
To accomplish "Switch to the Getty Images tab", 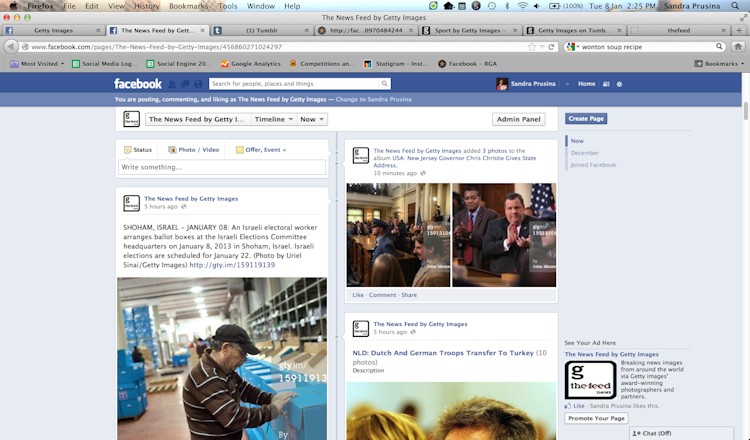I will coord(53,30).
